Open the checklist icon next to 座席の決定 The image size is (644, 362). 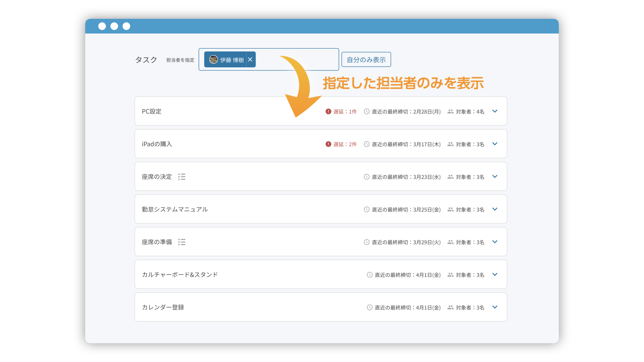pyautogui.click(x=182, y=177)
